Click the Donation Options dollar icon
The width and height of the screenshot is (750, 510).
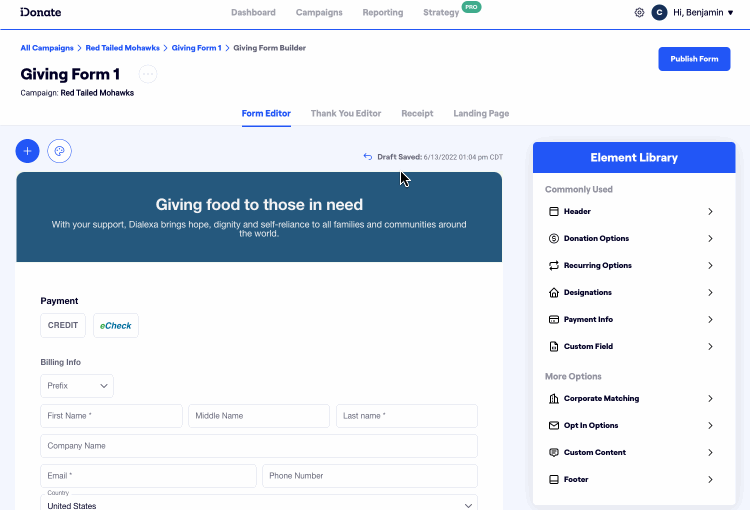553,238
